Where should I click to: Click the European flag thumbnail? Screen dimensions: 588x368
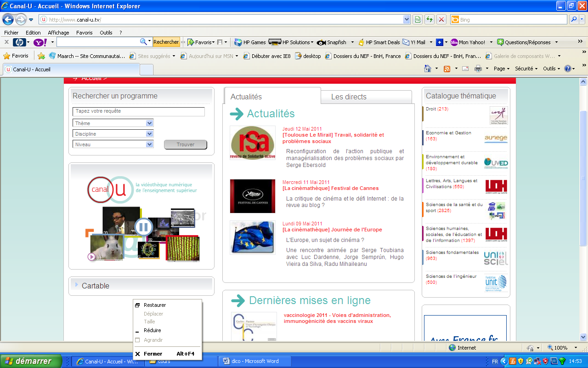click(x=253, y=237)
